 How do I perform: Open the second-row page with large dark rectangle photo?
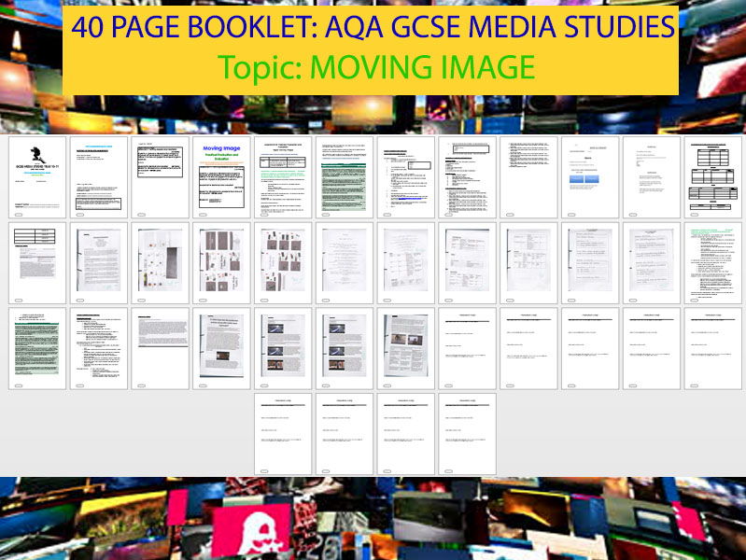click(161, 262)
